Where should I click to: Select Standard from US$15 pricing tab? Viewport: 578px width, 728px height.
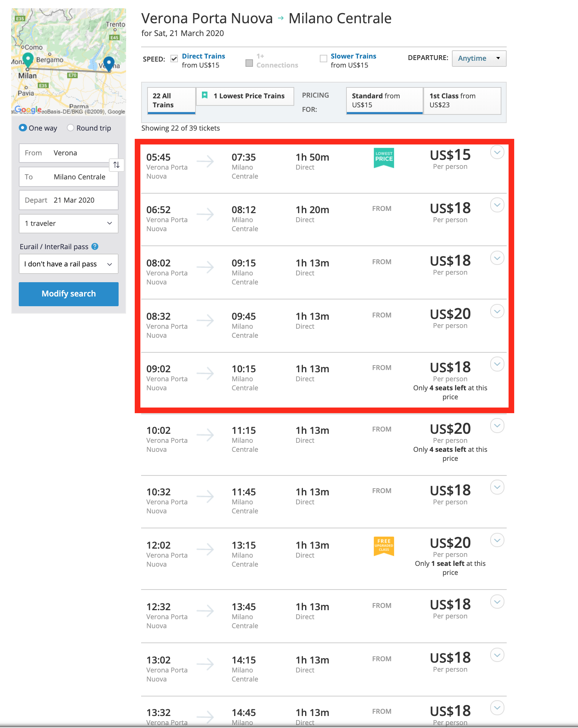coord(385,101)
